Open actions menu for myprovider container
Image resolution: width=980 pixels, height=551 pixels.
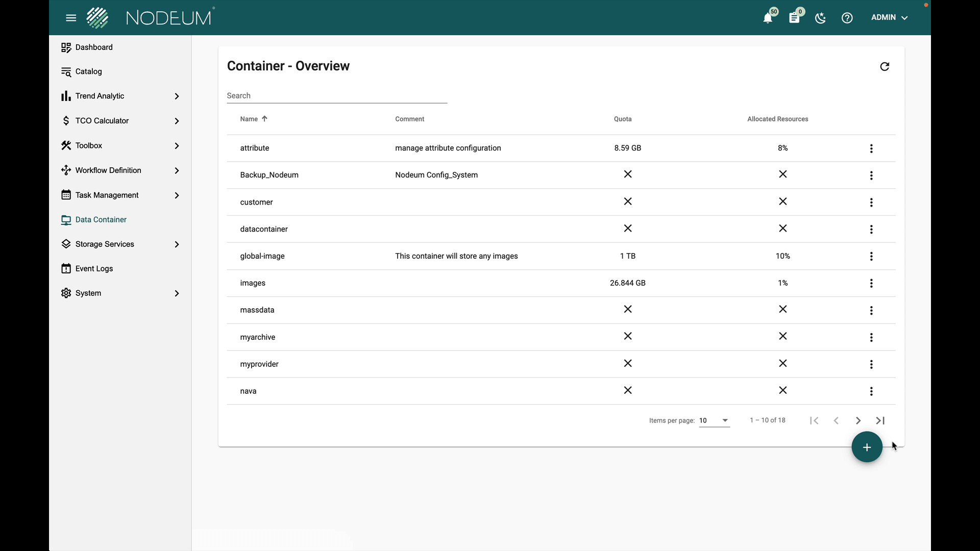click(871, 364)
